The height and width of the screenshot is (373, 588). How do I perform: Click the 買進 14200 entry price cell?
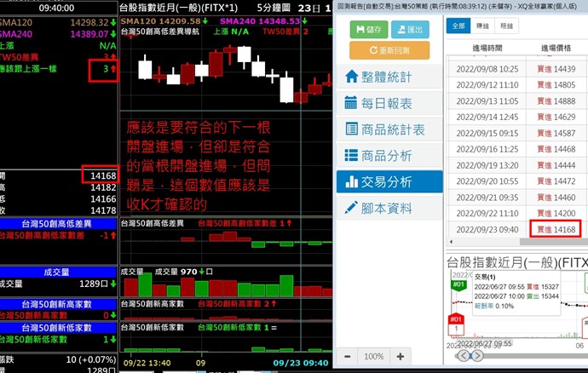[x=556, y=213]
